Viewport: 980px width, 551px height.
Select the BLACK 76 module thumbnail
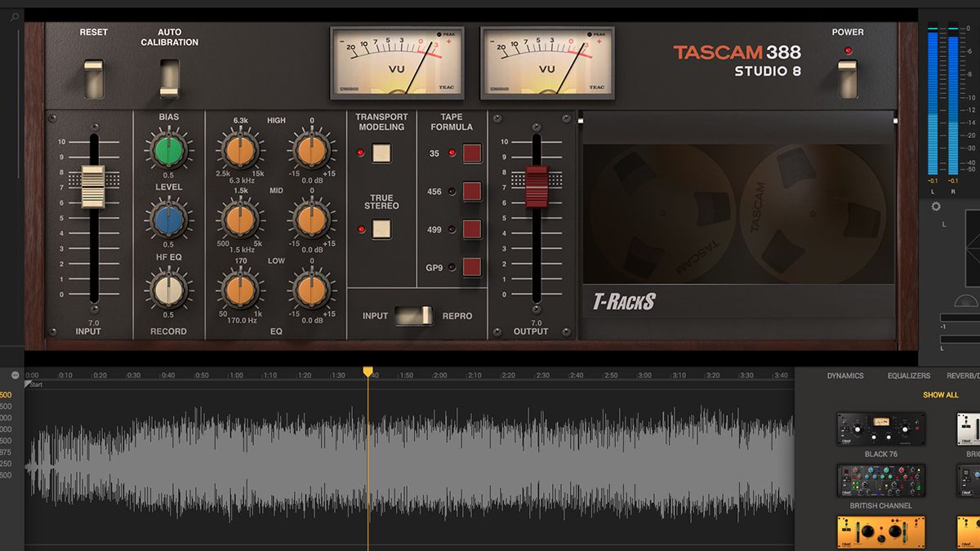tap(881, 429)
